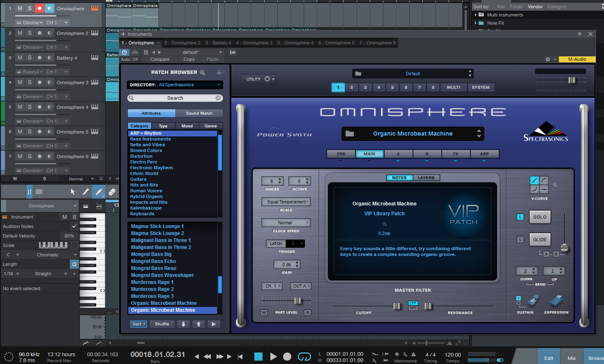Click the Shuffle button
604x364 pixels.
(x=162, y=324)
